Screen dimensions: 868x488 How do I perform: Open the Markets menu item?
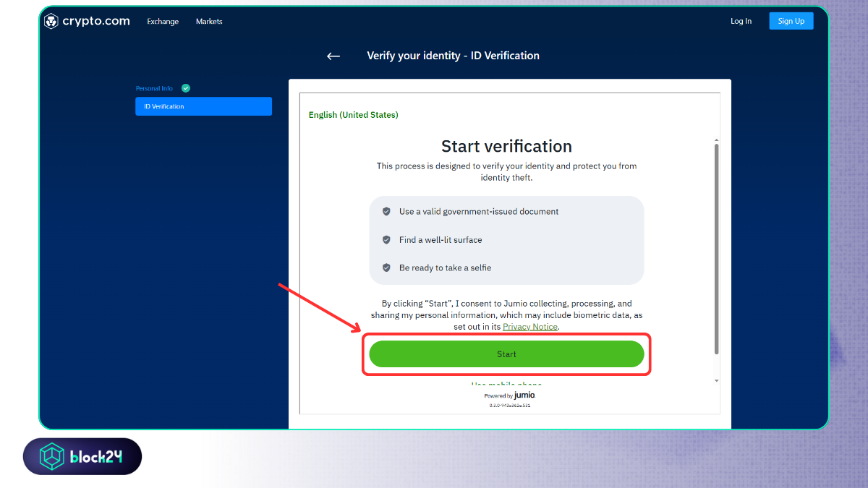(209, 22)
